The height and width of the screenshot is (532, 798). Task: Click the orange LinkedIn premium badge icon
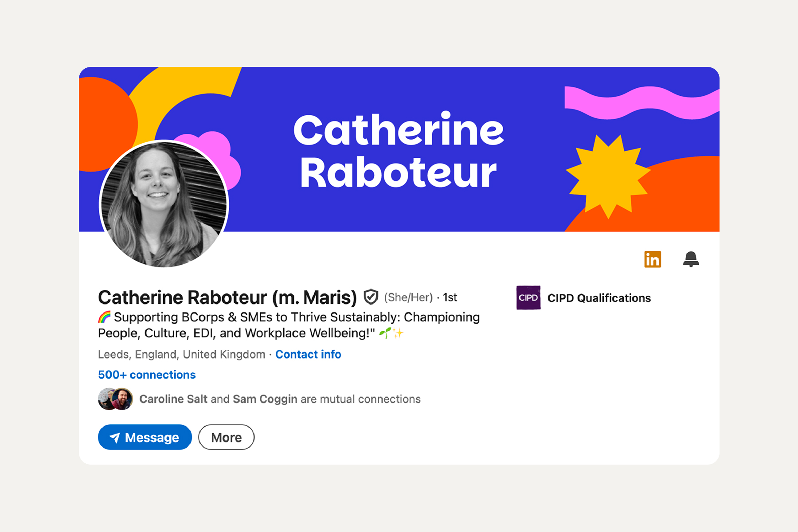(x=652, y=259)
